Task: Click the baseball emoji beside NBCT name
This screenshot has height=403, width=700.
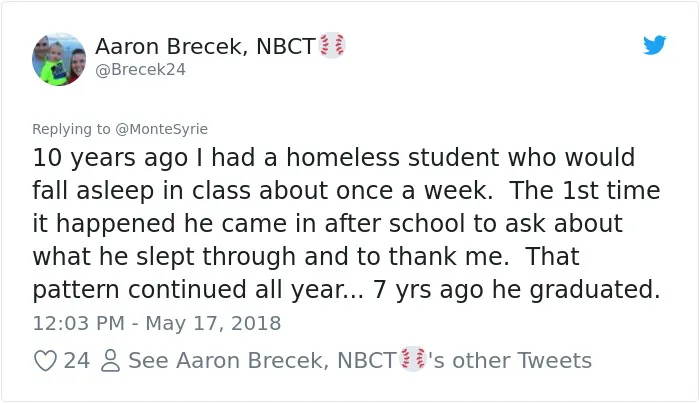Action: 333,46
